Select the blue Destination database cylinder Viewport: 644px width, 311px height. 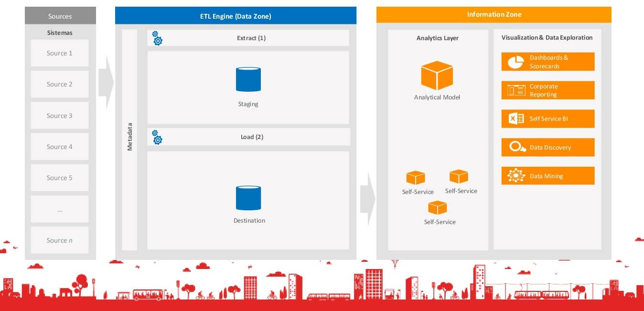248,198
